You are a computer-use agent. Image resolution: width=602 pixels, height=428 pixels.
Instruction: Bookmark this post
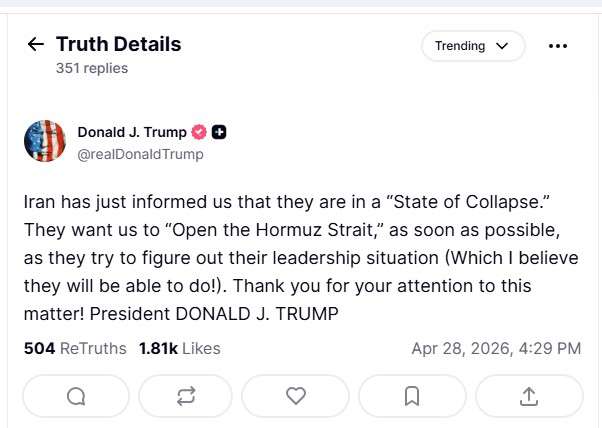[x=411, y=396]
